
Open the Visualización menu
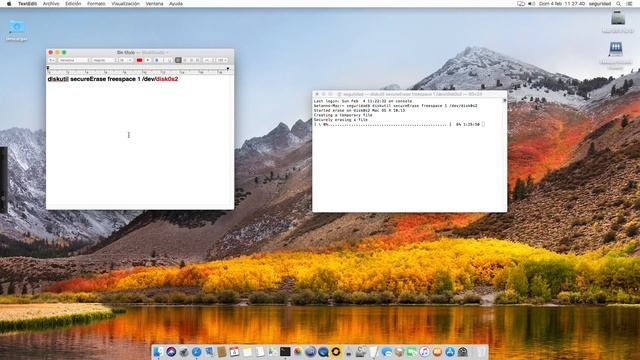tap(125, 4)
